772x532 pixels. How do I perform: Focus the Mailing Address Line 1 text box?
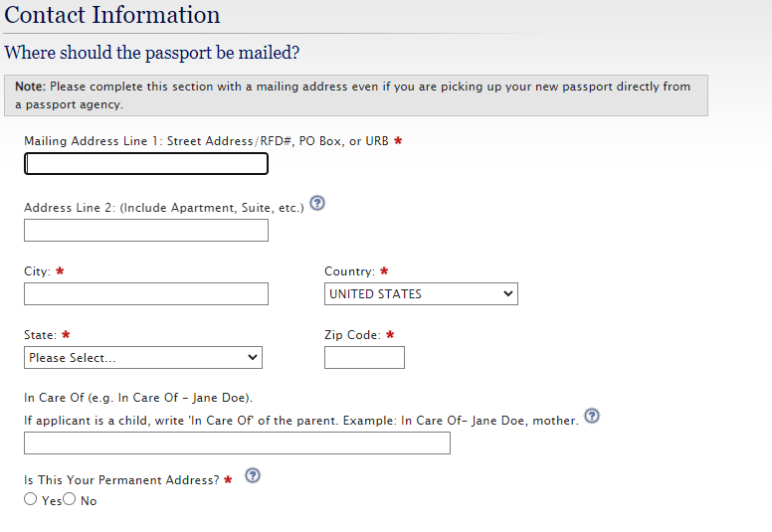(x=146, y=164)
